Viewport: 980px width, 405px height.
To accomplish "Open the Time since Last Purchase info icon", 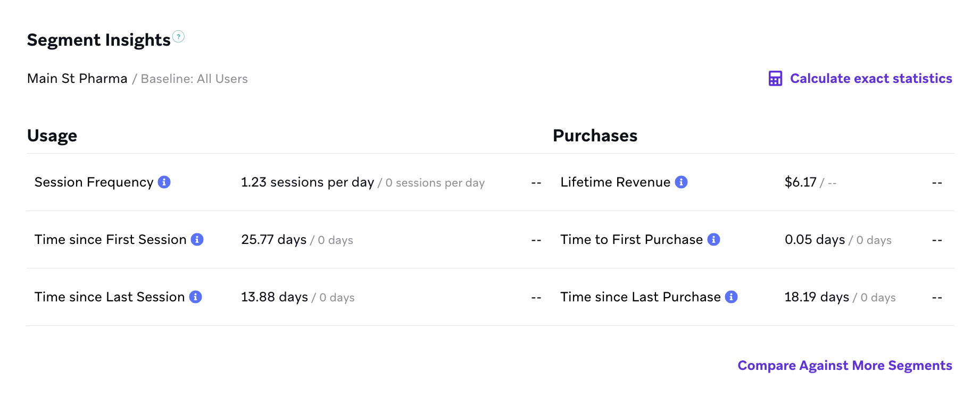I will click(x=732, y=297).
